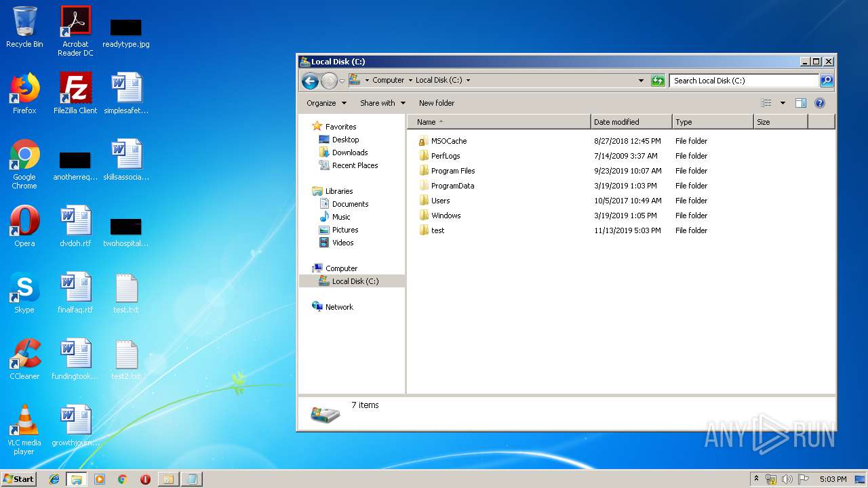Select the CCleaner desktop shortcut

[x=24, y=359]
